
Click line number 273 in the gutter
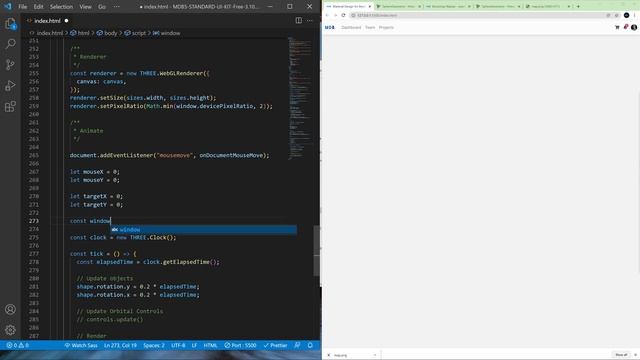(34, 221)
